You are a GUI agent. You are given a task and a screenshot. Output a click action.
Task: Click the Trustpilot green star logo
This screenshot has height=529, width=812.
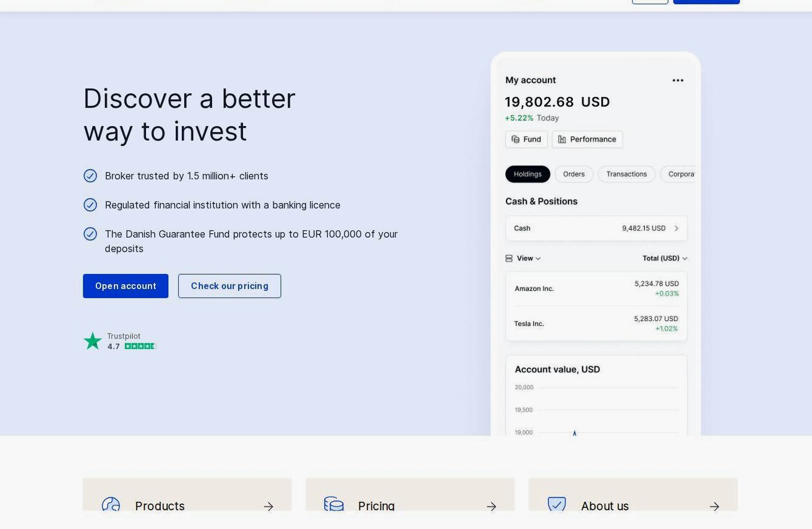(x=93, y=341)
